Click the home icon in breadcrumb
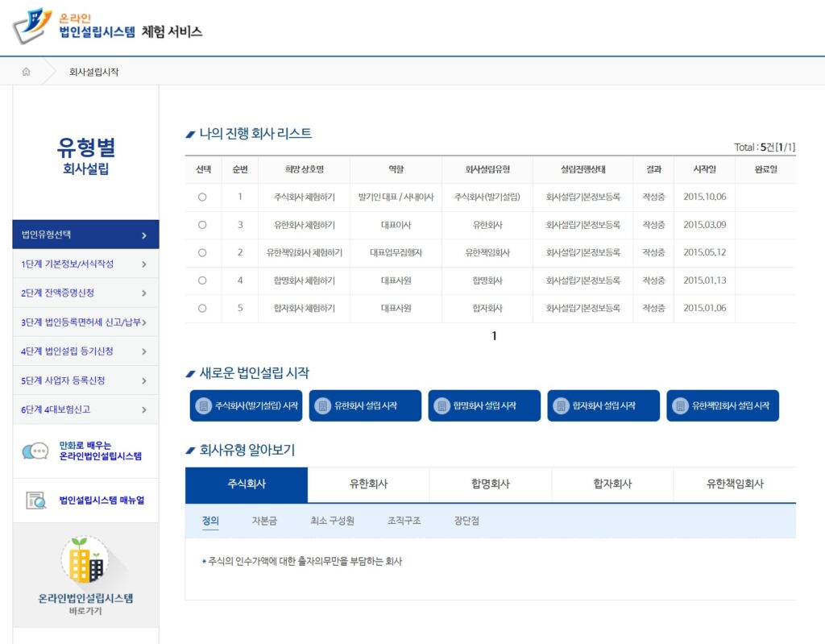 [x=27, y=72]
